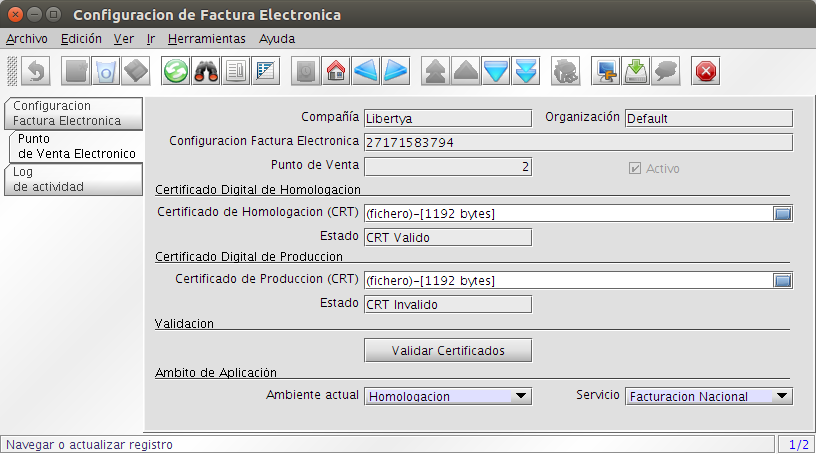Open record search with binoculars icon

point(206,71)
